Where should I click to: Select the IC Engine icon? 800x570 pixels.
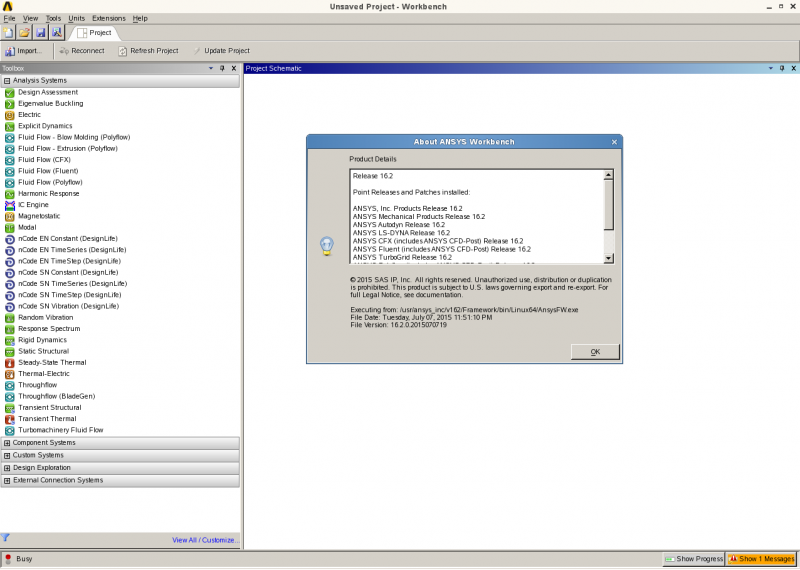[10, 206]
